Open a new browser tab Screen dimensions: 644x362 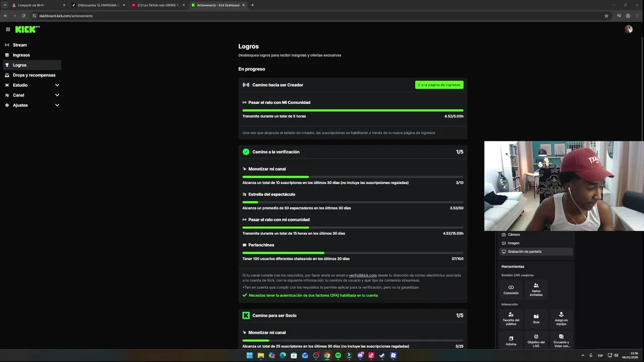pos(253,5)
